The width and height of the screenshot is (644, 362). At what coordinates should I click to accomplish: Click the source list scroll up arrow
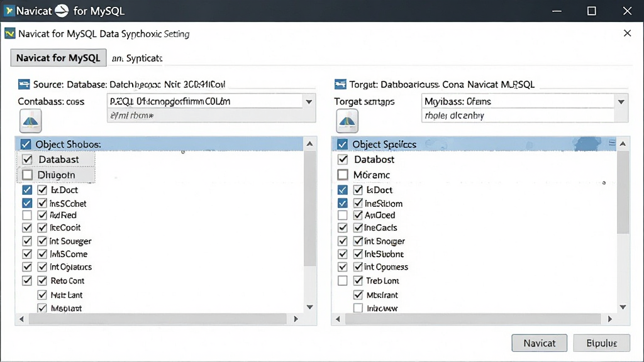tap(309, 144)
